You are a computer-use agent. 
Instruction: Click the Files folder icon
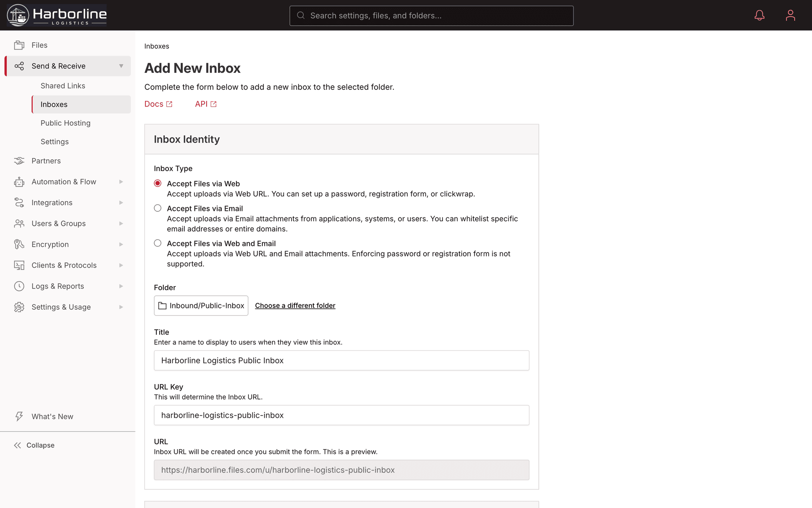point(19,45)
